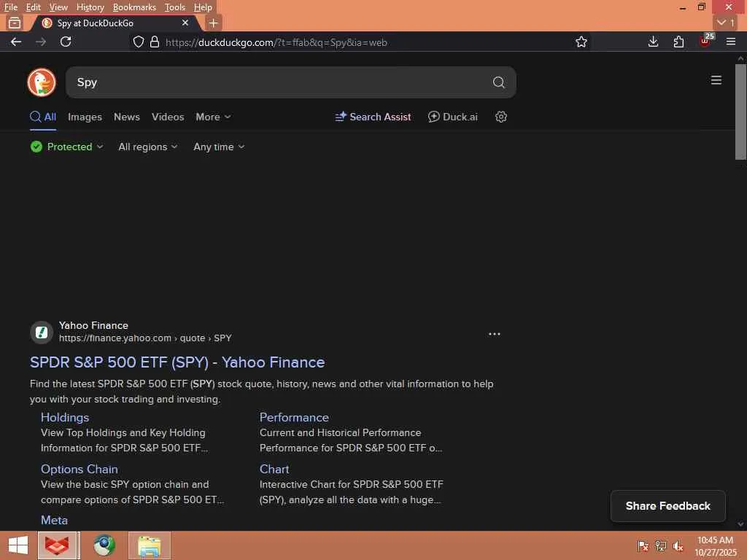This screenshot has width=747, height=560.
Task: Click the padlock site info icon
Action: (155, 42)
